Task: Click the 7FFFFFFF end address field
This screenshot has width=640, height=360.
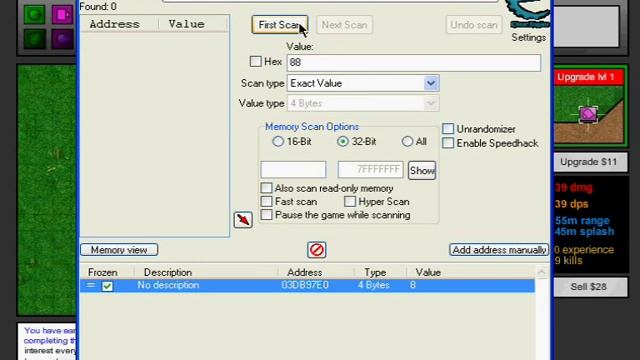Action: pos(370,169)
